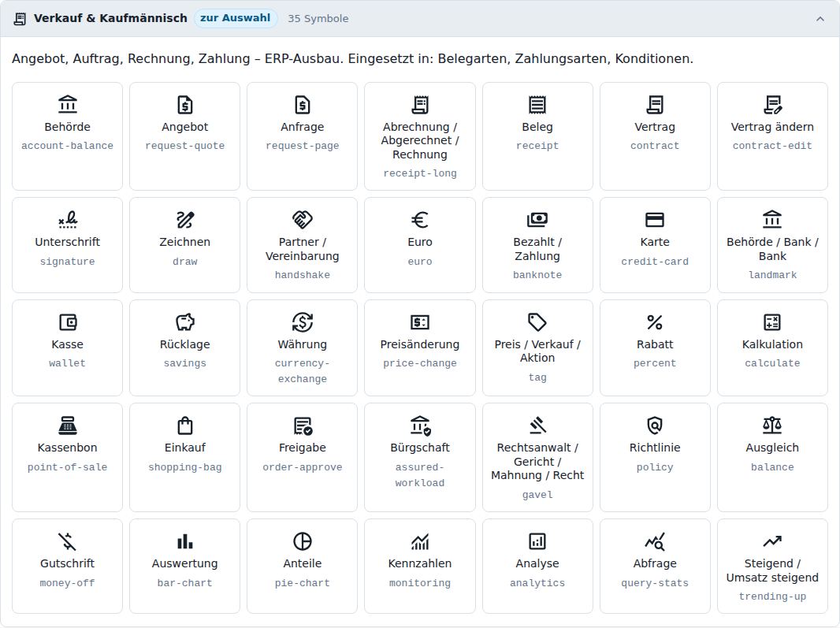This screenshot has height=628, width=840.
Task: Click the '35 Symbole' count label
Action: click(318, 19)
